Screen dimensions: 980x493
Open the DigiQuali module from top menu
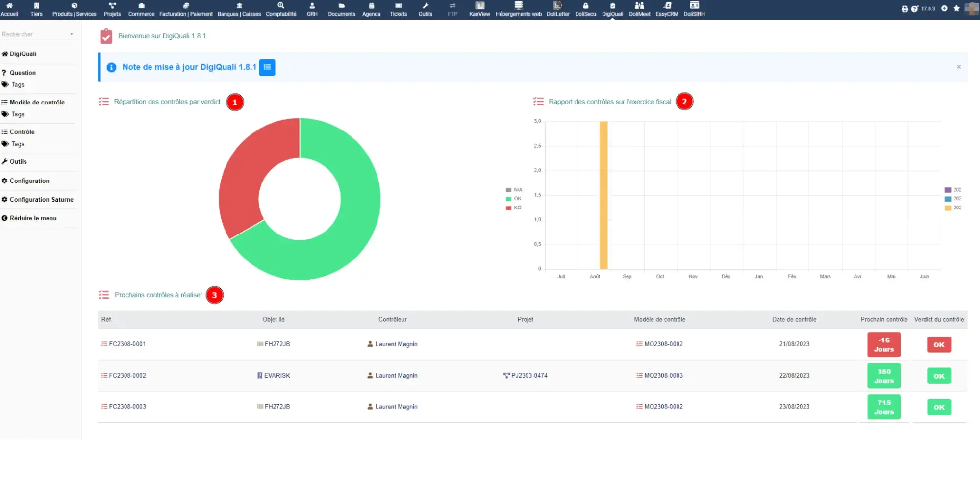point(612,9)
